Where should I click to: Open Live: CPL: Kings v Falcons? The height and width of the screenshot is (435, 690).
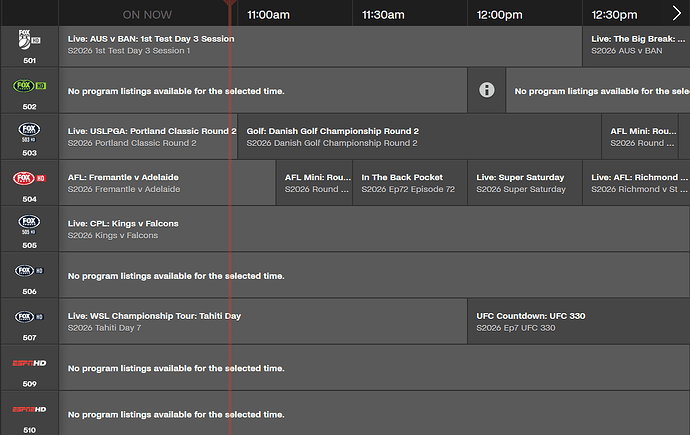click(374, 229)
